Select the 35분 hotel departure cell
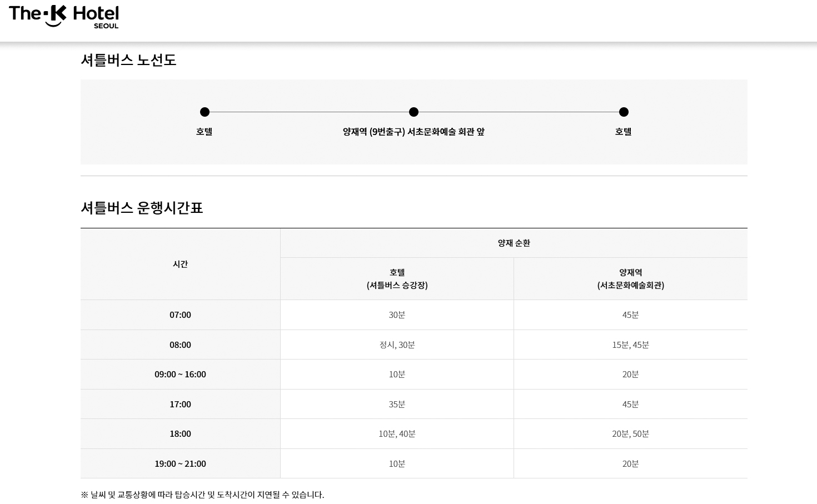The height and width of the screenshot is (504, 817). 397,405
